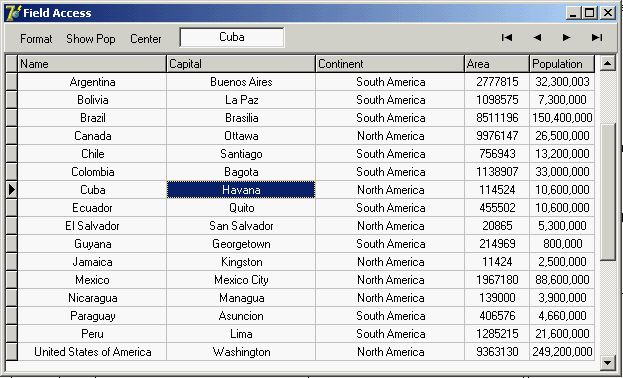Select the population value 249,200,000
The width and height of the screenshot is (623, 378).
click(562, 352)
